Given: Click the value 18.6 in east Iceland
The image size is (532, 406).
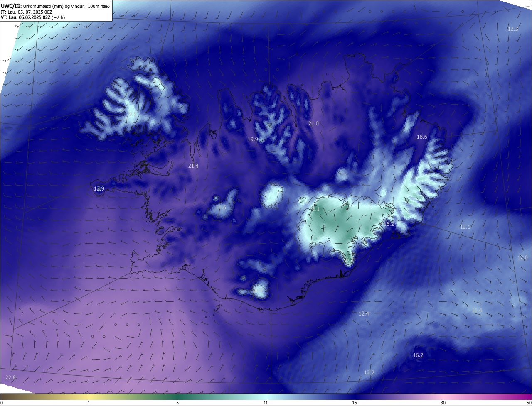Looking at the screenshot, I should 422,137.
